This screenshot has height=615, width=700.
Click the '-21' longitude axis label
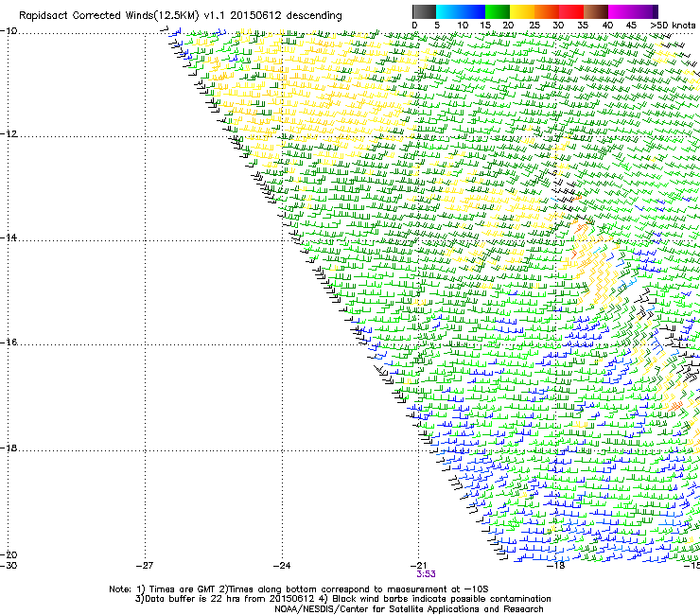418,566
